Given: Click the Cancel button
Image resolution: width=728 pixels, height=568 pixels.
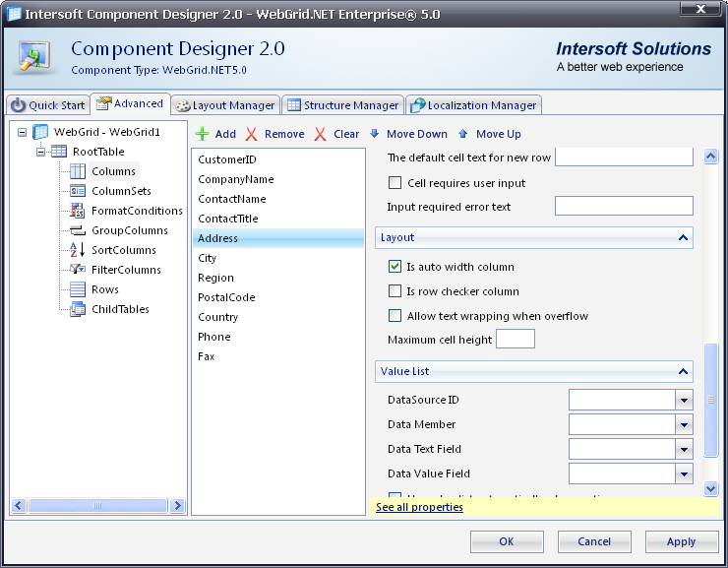Looking at the screenshot, I should [594, 541].
